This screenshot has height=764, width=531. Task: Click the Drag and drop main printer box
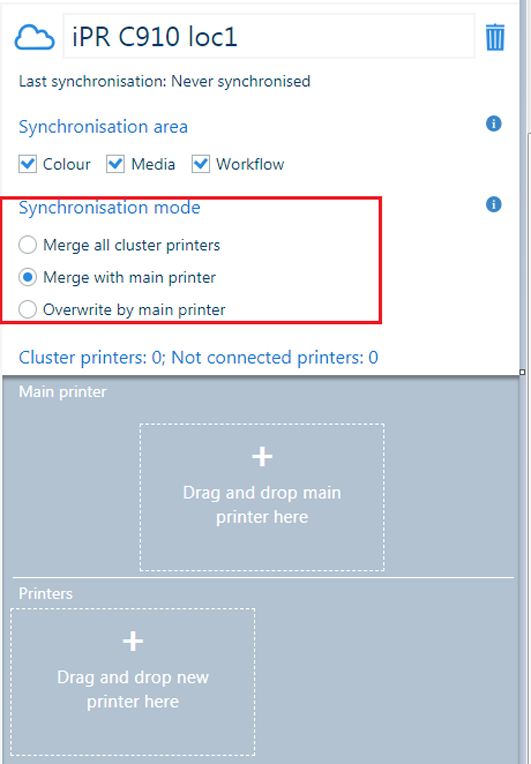(262, 497)
